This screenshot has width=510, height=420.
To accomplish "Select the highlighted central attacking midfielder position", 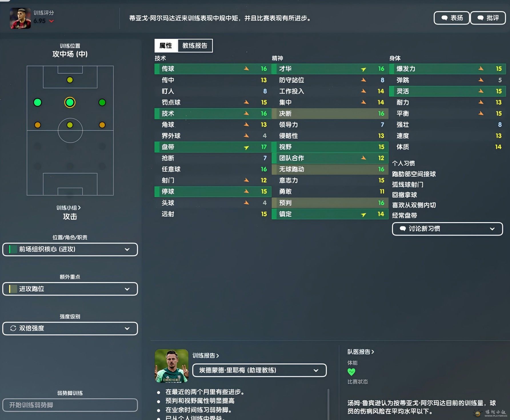I will (x=70, y=102).
